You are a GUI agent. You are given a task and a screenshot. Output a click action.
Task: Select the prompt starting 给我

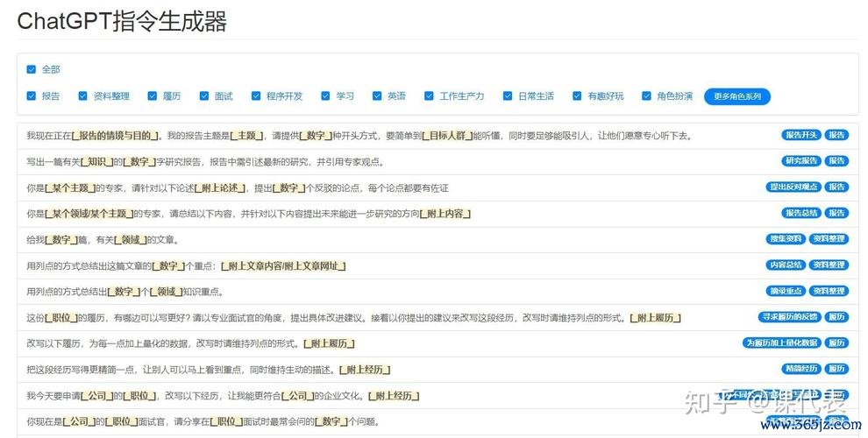(x=438, y=240)
